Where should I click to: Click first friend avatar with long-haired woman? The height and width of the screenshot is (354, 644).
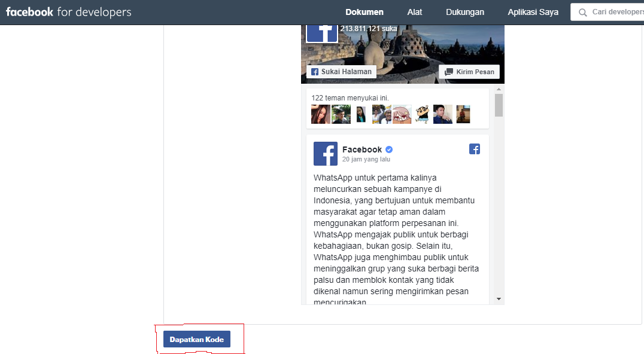321,114
